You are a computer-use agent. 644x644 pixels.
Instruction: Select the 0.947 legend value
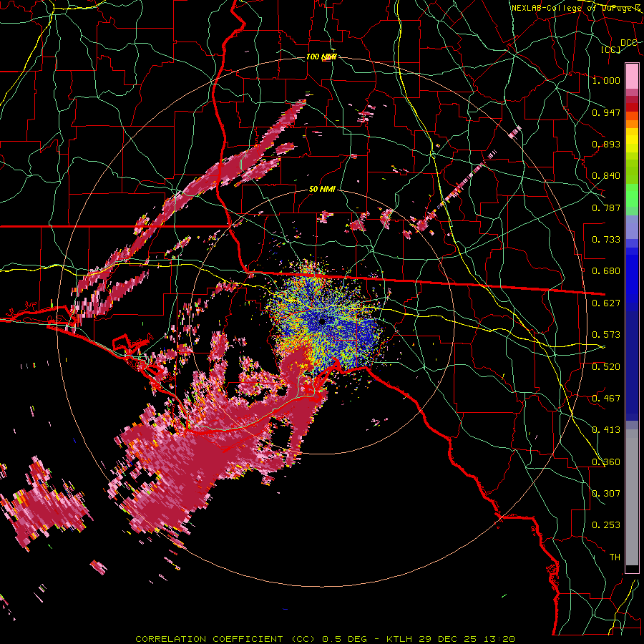pyautogui.click(x=606, y=112)
